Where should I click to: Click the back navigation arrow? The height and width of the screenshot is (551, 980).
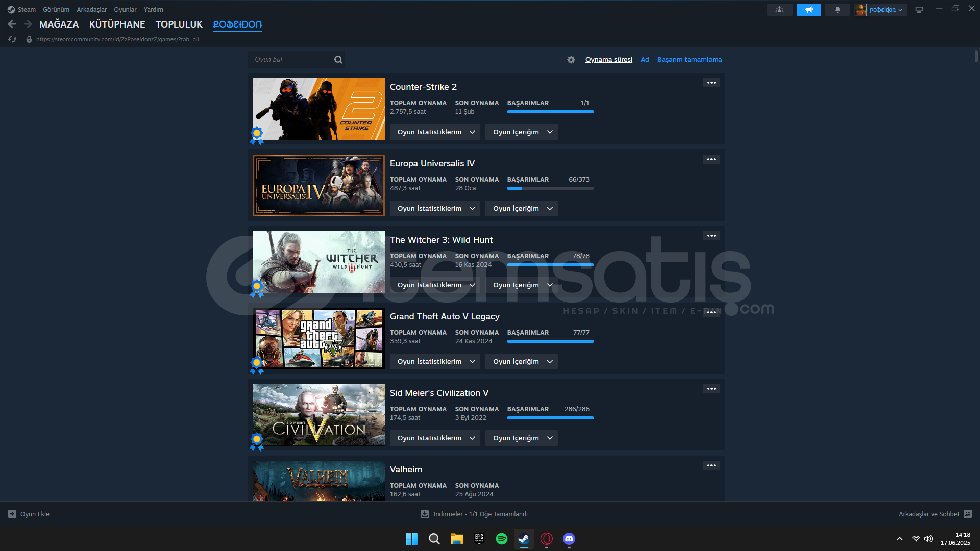pos(12,24)
